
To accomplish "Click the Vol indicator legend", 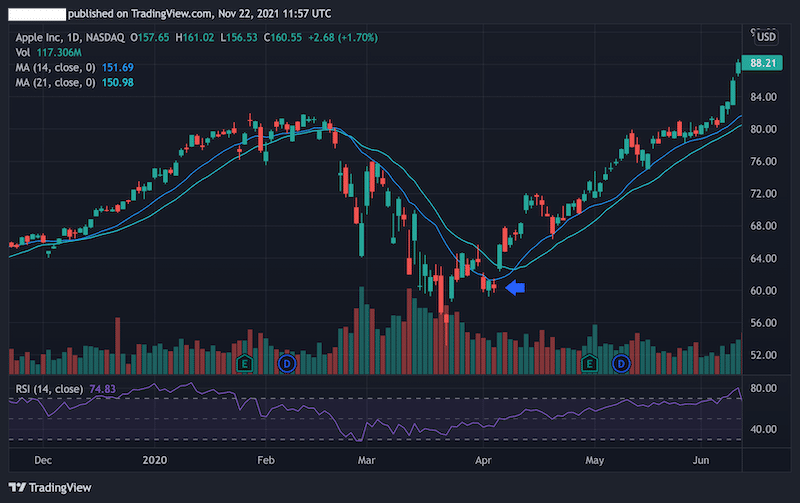I will 50,52.
